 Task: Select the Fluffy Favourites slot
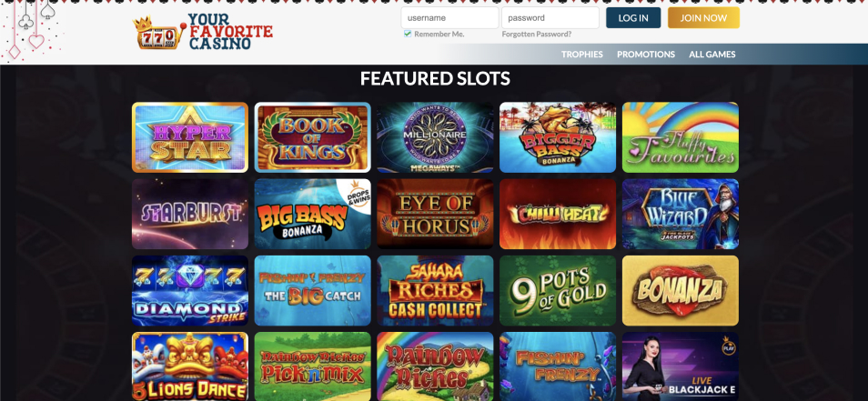point(681,137)
